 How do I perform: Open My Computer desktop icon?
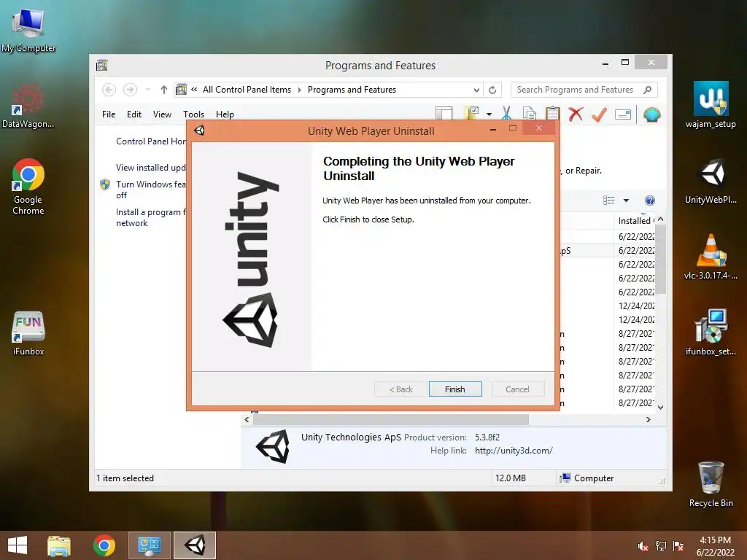tap(28, 31)
